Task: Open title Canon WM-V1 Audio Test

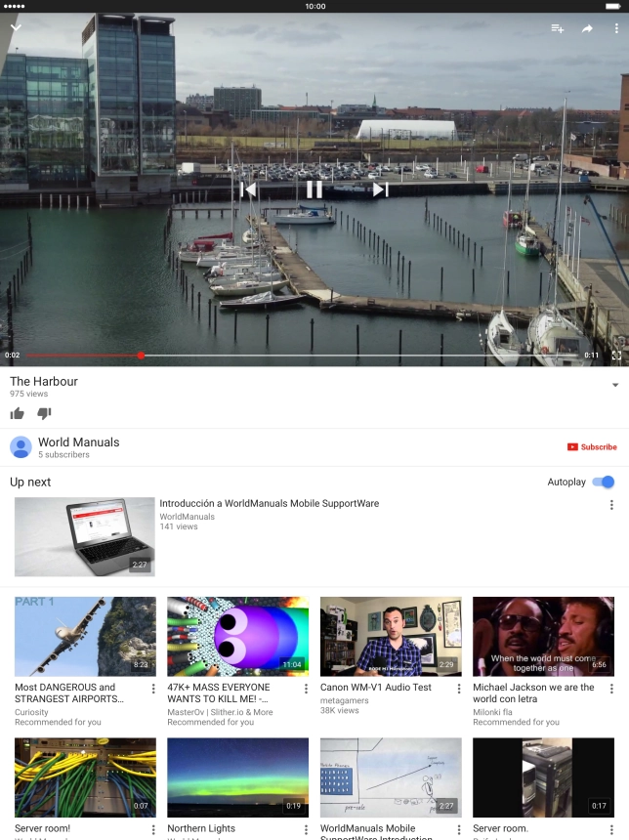Action: pos(376,687)
